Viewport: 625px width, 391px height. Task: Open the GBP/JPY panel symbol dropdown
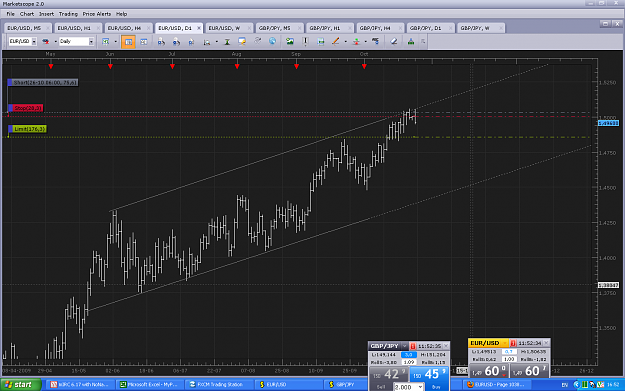tap(405, 346)
